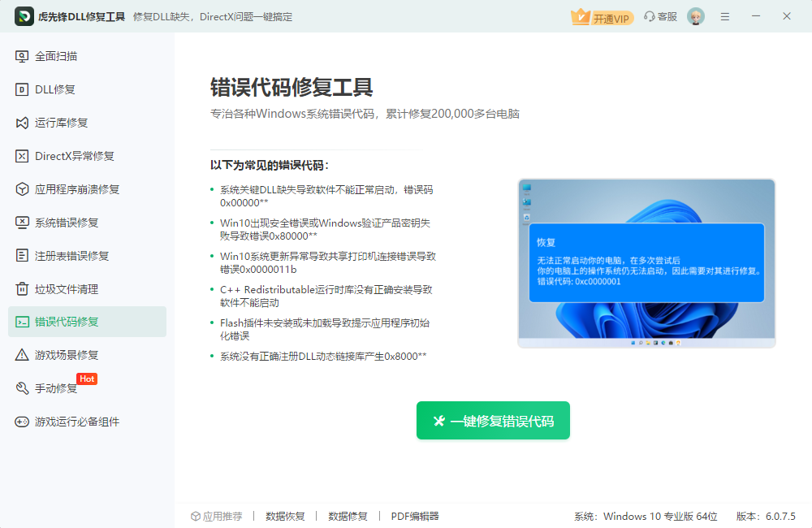The height and width of the screenshot is (528, 812).
Task: Click the VIP crown icon
Action: point(581,16)
